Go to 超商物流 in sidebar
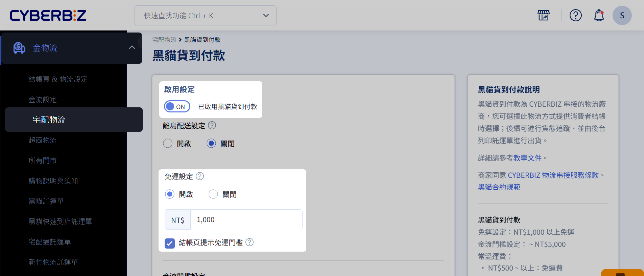 click(43, 140)
